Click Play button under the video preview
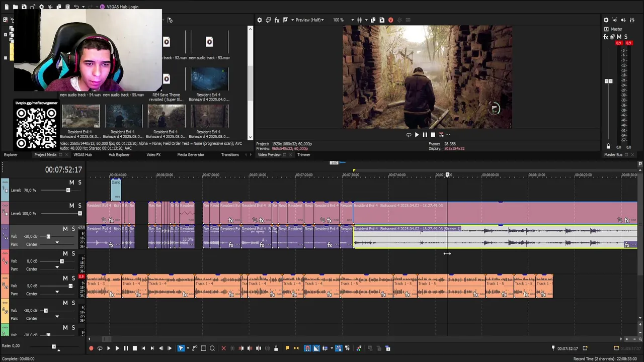This screenshot has width=644, height=362. pyautogui.click(x=417, y=135)
